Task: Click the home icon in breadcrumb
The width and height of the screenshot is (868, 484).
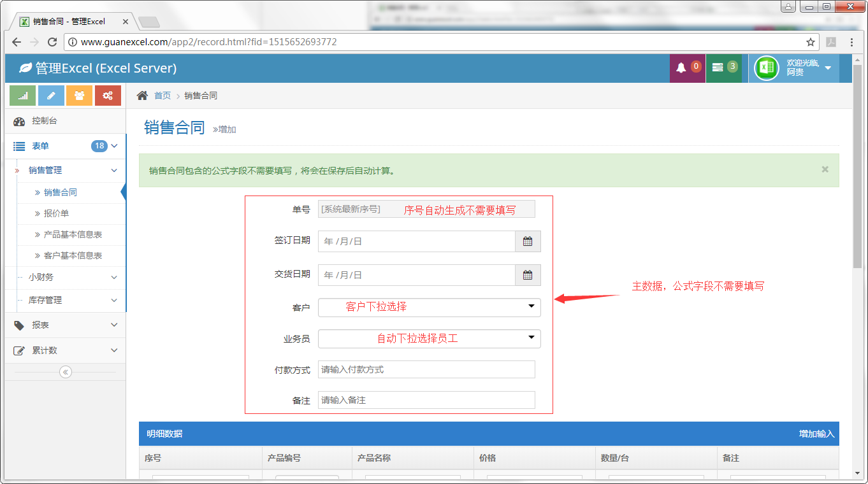Action: pos(143,96)
